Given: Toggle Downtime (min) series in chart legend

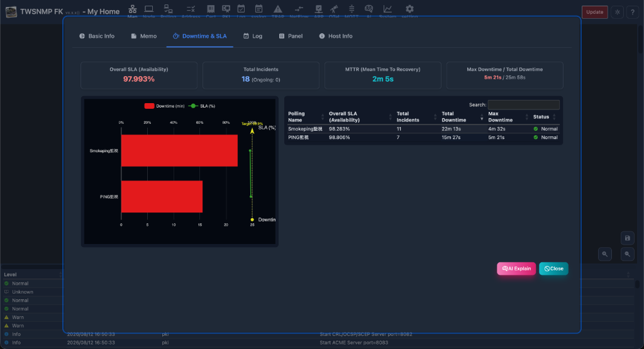Looking at the screenshot, I should pos(164,106).
